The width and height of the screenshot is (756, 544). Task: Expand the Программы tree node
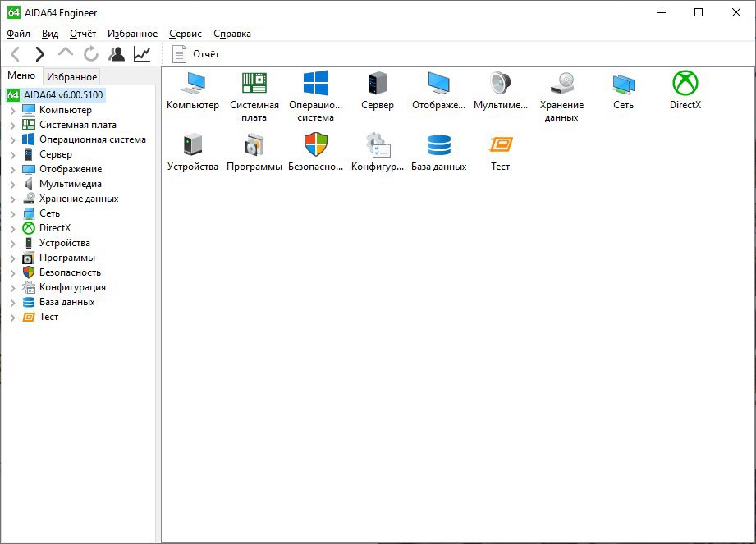point(13,258)
